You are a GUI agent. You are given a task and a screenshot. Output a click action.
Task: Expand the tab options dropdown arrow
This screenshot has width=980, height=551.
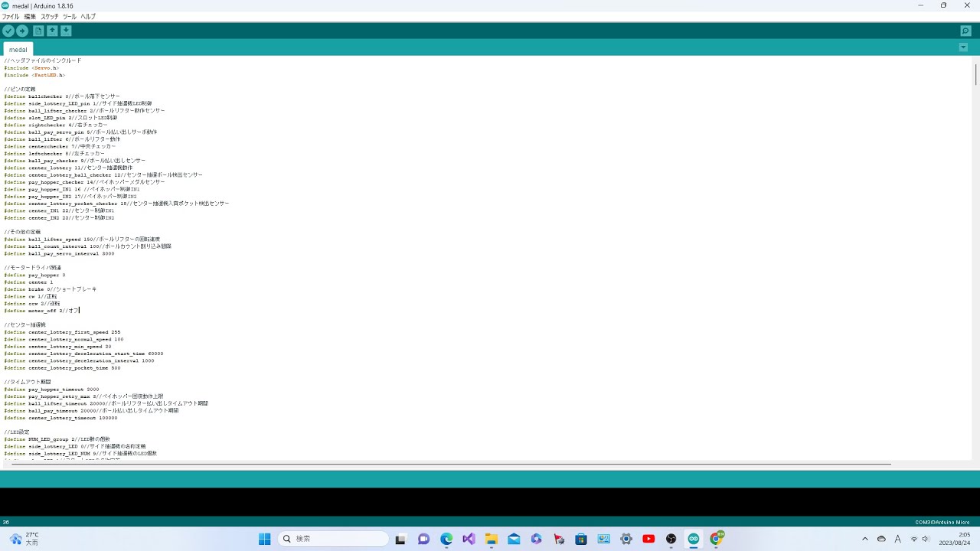pos(963,47)
